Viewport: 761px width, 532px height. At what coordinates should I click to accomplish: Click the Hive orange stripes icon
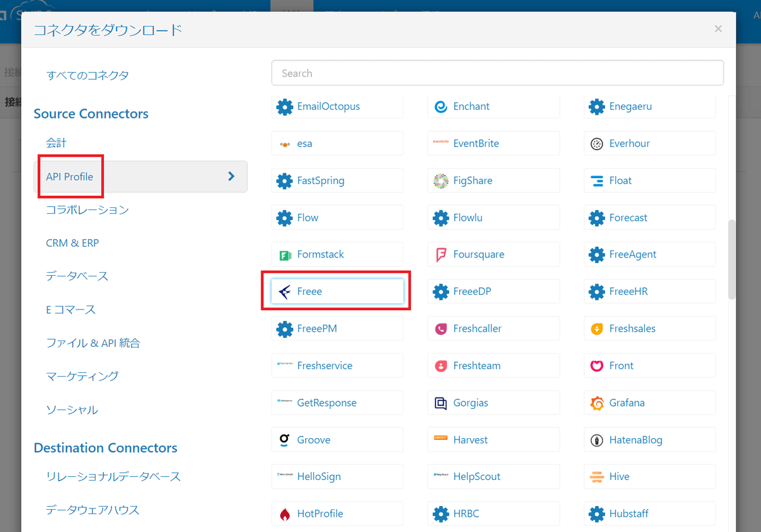(x=597, y=477)
